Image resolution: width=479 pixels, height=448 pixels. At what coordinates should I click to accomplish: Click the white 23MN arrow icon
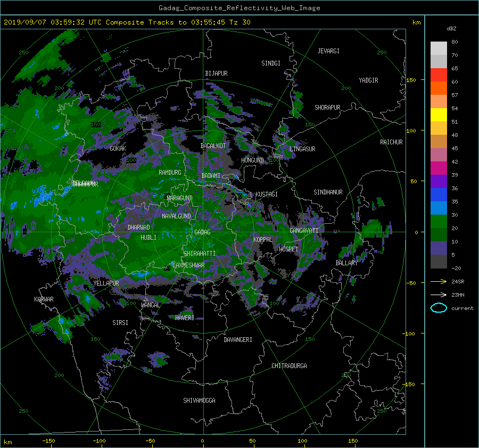coord(439,295)
